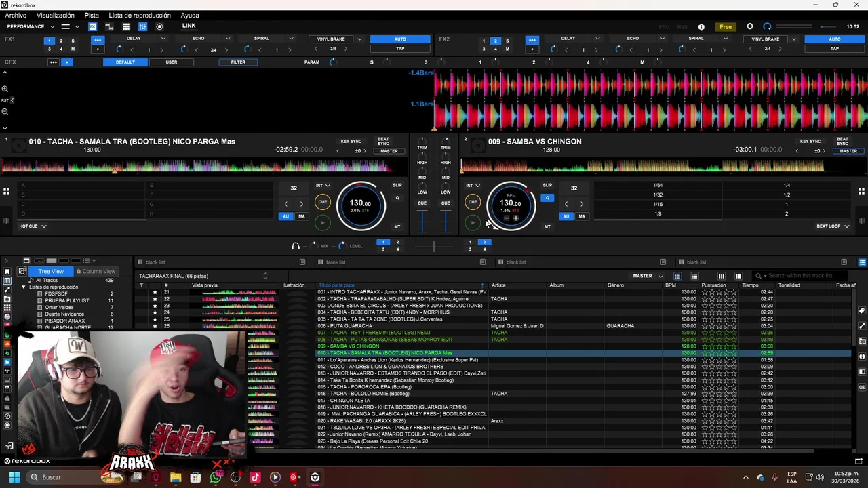Open WhatsApp from the Windows taskbar
This screenshot has width=868, height=488.
pyautogui.click(x=216, y=477)
